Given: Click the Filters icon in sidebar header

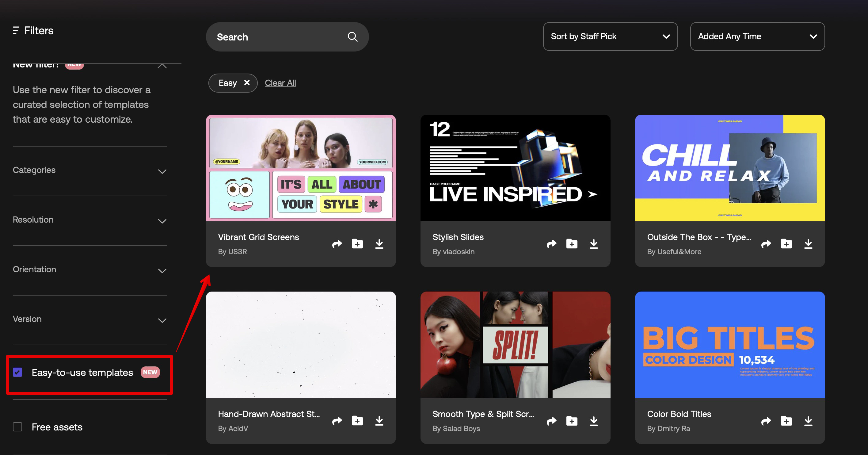Looking at the screenshot, I should pyautogui.click(x=16, y=31).
